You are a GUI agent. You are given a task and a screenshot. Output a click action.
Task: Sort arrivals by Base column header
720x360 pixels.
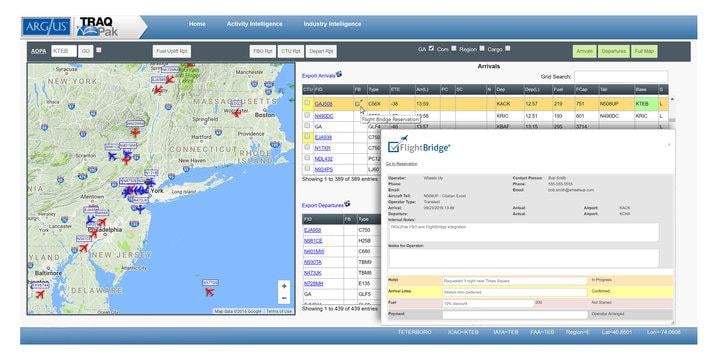click(x=646, y=90)
